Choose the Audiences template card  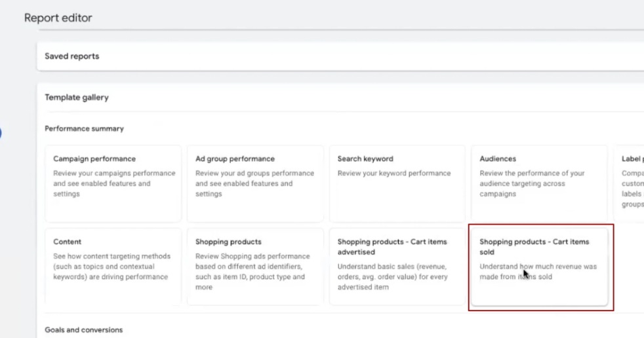click(x=539, y=183)
